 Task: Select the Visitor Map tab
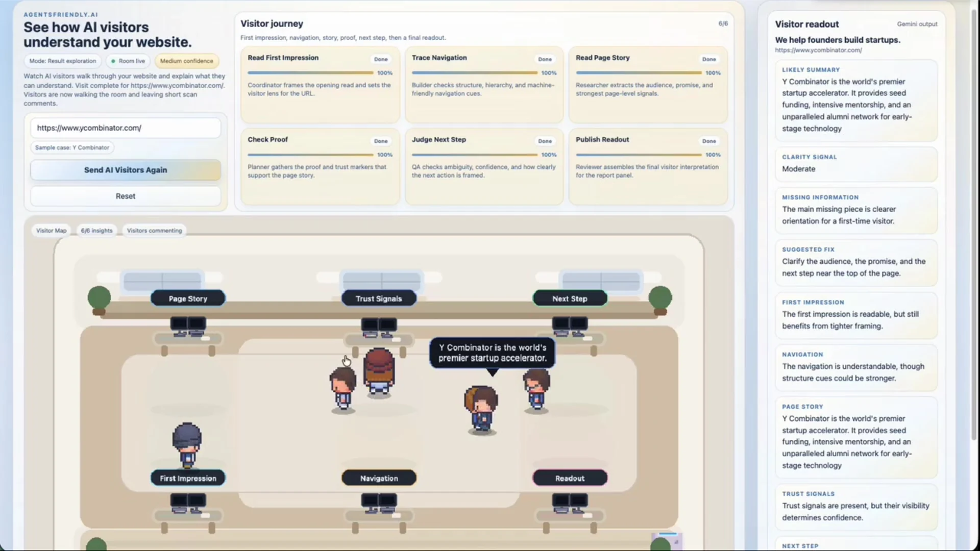tap(51, 231)
